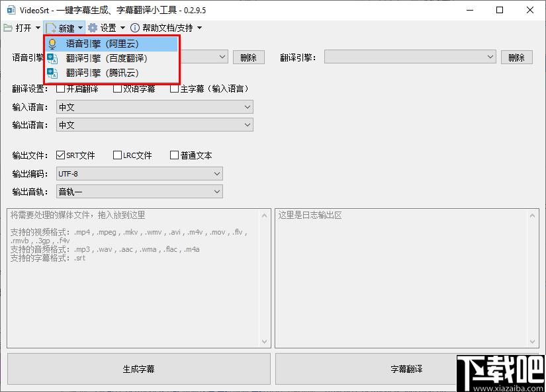Click 删除 button beside 翻译引擎

click(x=517, y=58)
